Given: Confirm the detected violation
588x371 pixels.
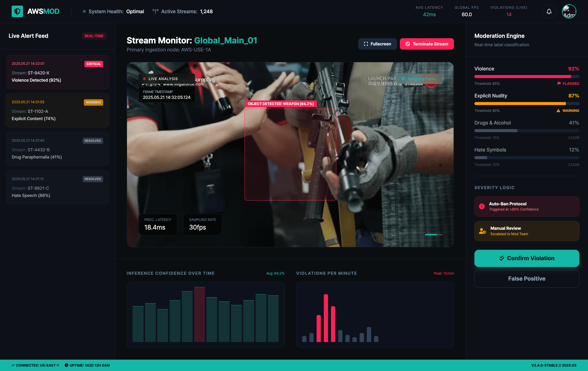Looking at the screenshot, I should pyautogui.click(x=526, y=258).
